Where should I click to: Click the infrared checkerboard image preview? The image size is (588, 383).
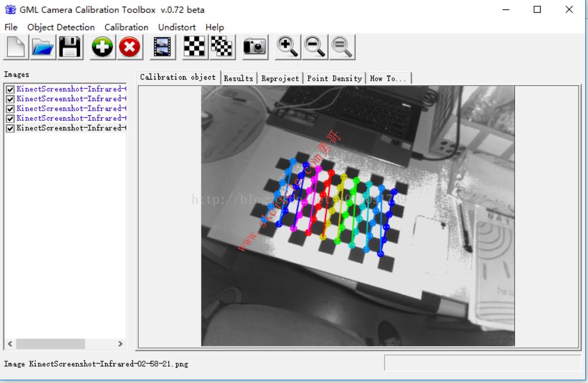pos(357,216)
